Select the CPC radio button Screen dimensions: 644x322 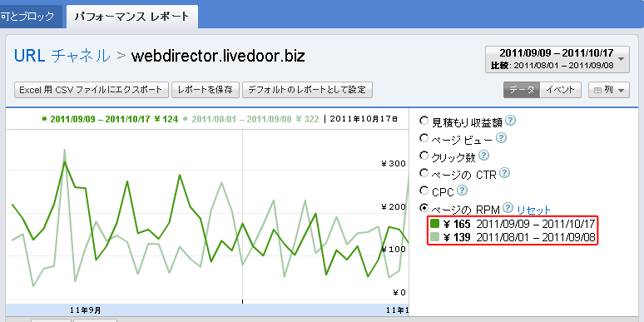[x=424, y=191]
